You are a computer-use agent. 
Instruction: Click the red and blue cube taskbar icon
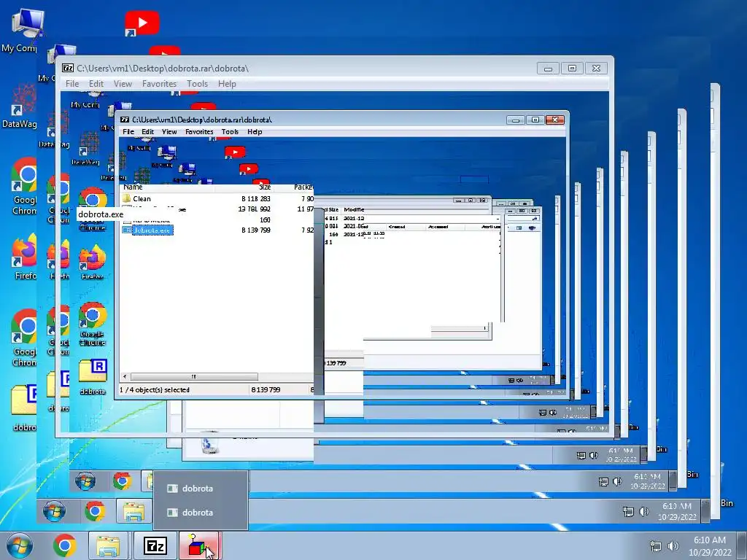click(198, 545)
